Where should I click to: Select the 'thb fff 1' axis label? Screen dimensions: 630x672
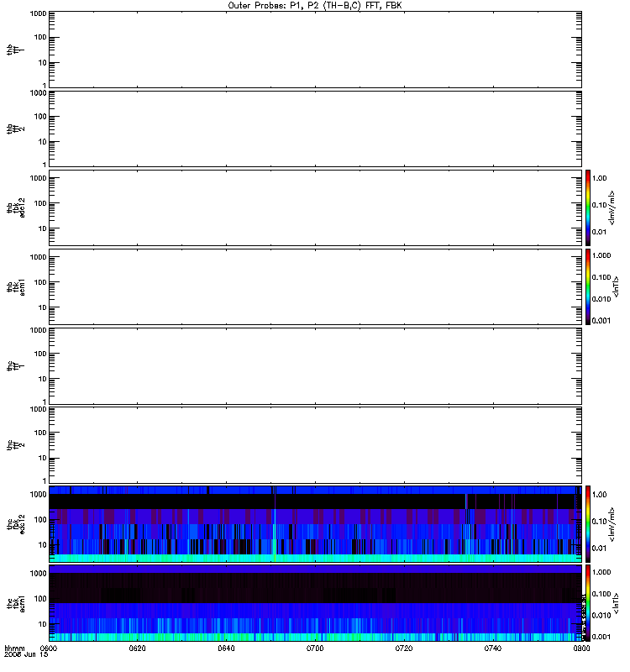pos(15,50)
